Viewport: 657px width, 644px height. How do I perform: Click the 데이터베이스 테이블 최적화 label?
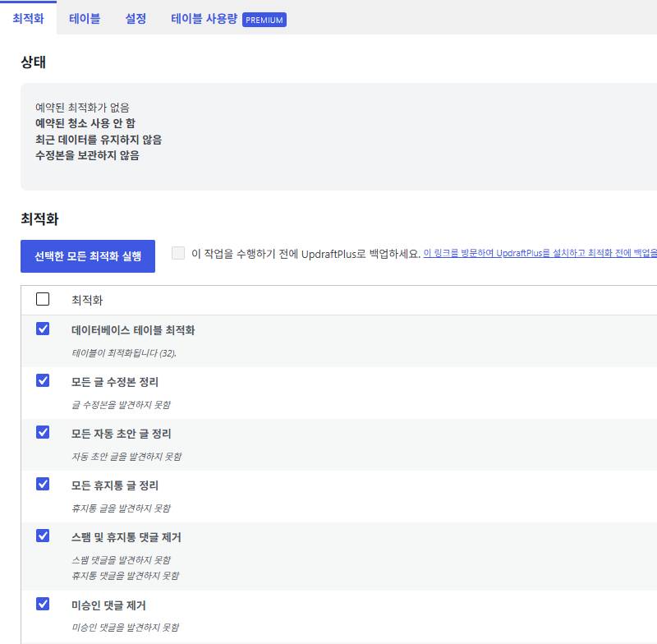tap(133, 330)
